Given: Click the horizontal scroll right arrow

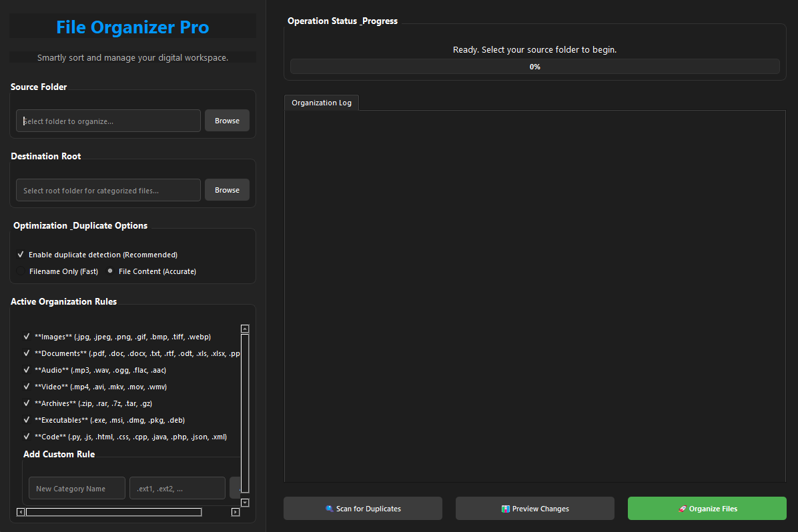Looking at the screenshot, I should click(235, 512).
